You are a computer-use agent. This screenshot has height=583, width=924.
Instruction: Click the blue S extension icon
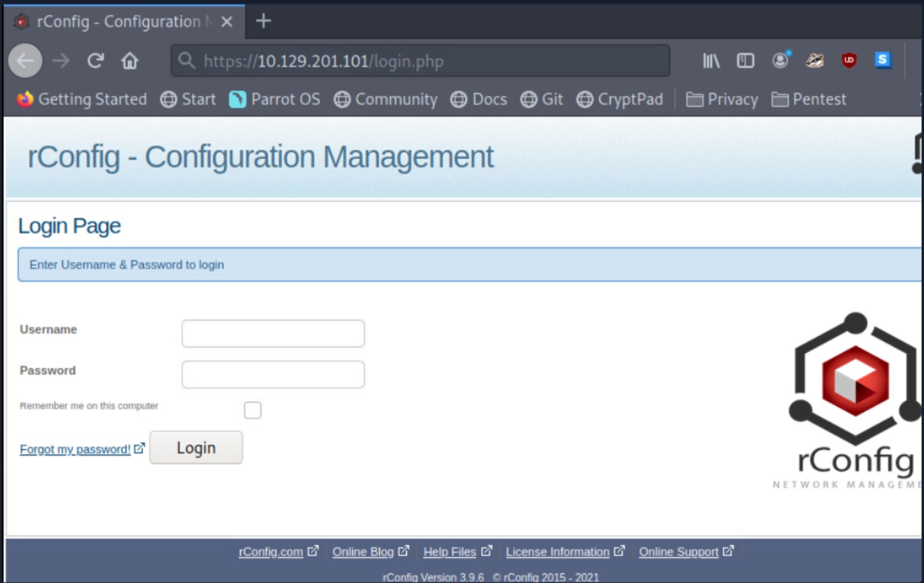pos(882,60)
